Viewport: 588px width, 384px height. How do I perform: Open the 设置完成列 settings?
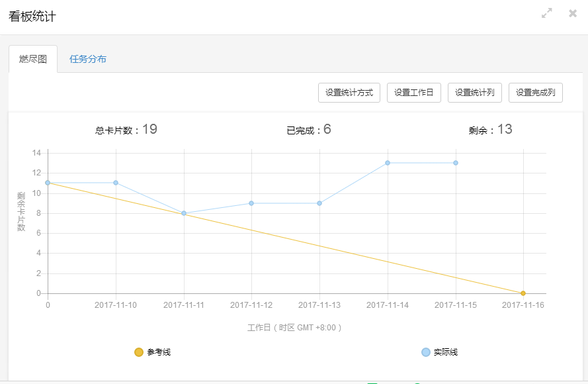pyautogui.click(x=536, y=92)
